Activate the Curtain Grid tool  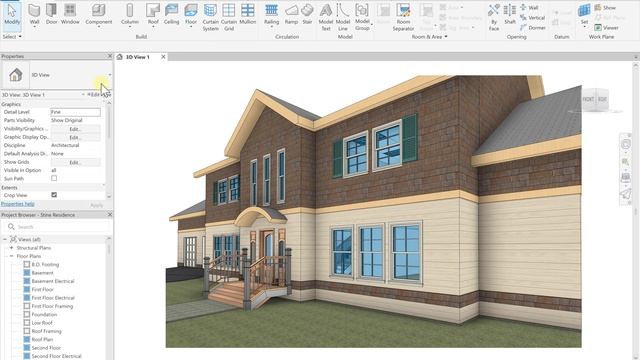click(x=229, y=17)
